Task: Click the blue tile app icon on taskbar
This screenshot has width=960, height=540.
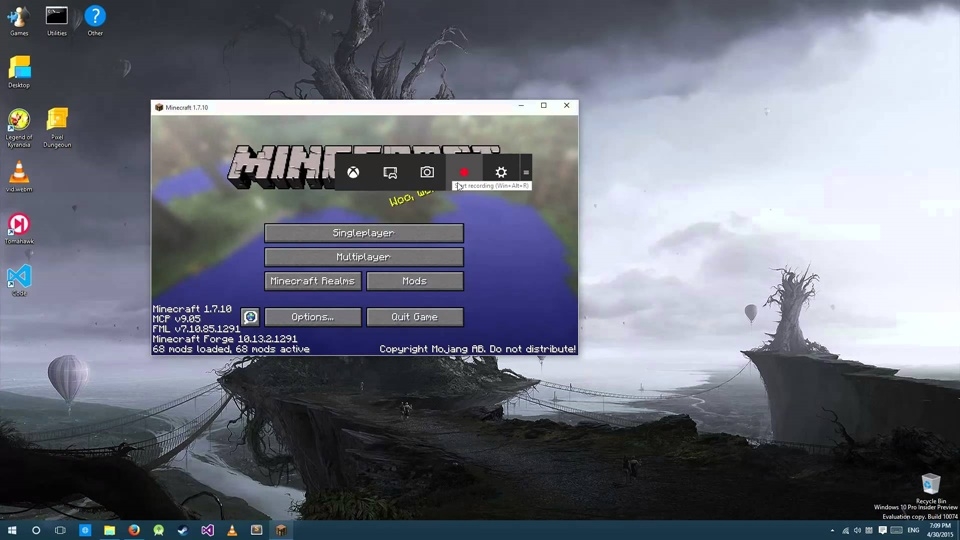Action: (85, 530)
